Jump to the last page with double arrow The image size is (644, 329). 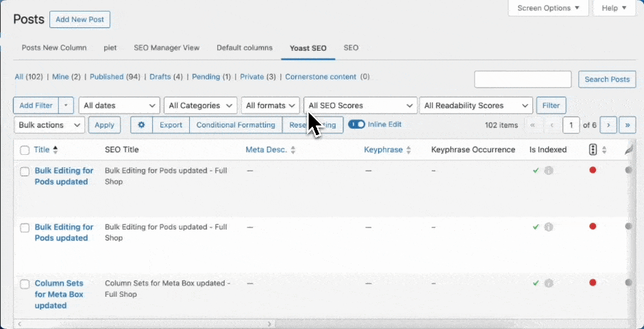[627, 125]
